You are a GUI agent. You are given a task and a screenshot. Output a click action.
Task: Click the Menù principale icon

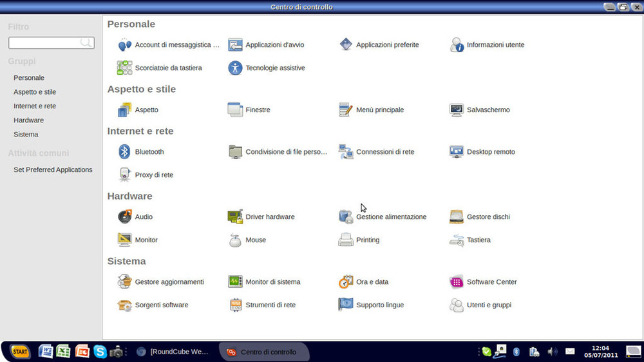(345, 110)
